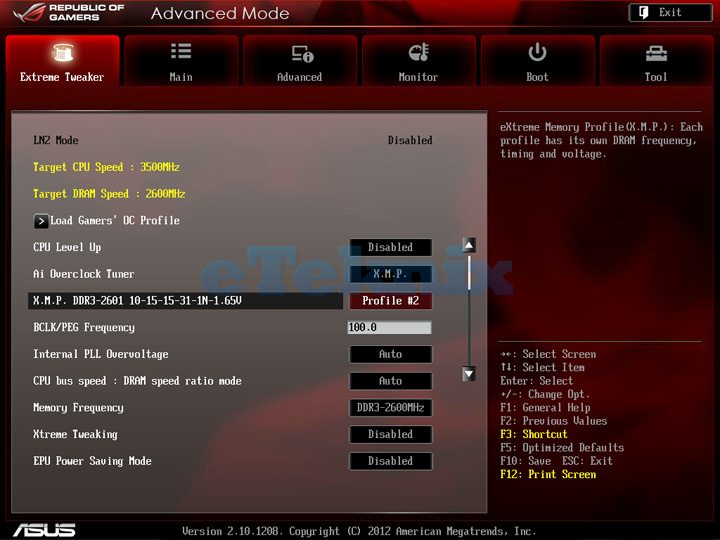
Task: Click the vertical scrollbar thumb
Action: coord(469,273)
